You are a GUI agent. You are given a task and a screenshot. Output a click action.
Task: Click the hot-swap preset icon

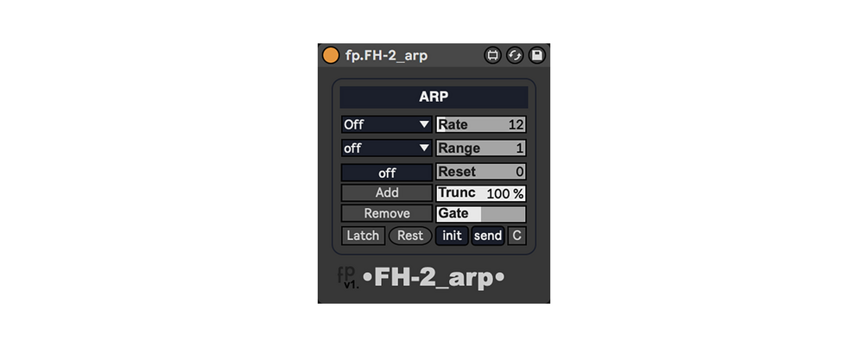click(x=515, y=55)
